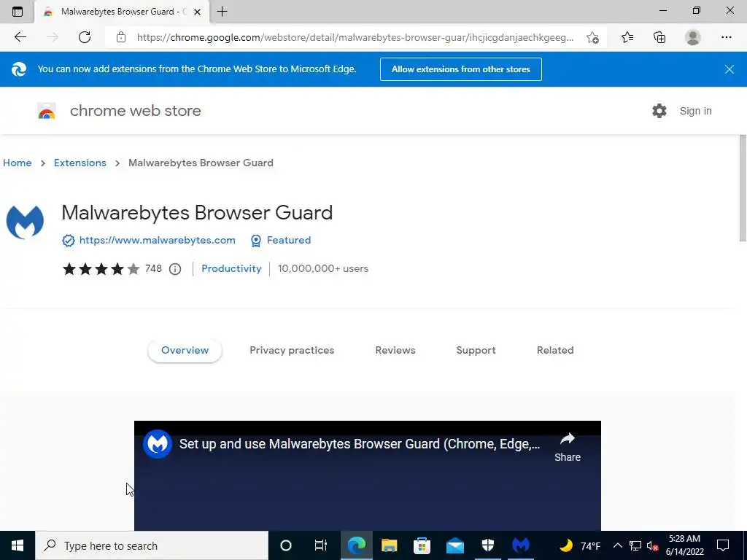Open the Favorites list
Image resolution: width=747 pixels, height=560 pixels.
627,37
